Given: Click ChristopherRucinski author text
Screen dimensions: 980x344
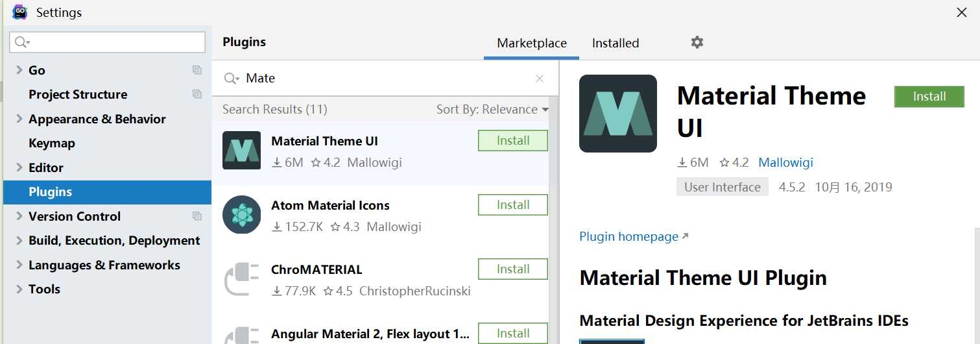Looking at the screenshot, I should (x=415, y=291).
